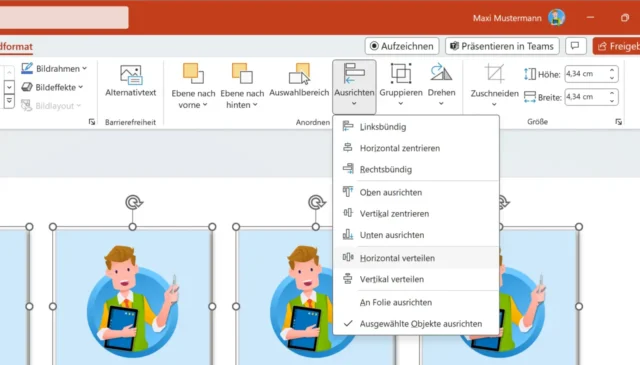Increase Breite with the up stepper

pyautogui.click(x=612, y=93)
